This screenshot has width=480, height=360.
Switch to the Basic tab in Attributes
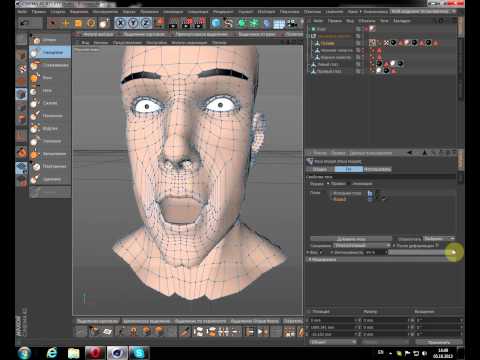320,169
